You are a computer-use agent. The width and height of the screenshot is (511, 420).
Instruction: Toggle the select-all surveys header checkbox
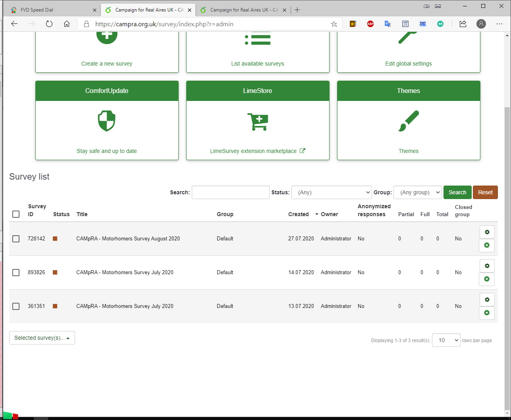tap(16, 214)
